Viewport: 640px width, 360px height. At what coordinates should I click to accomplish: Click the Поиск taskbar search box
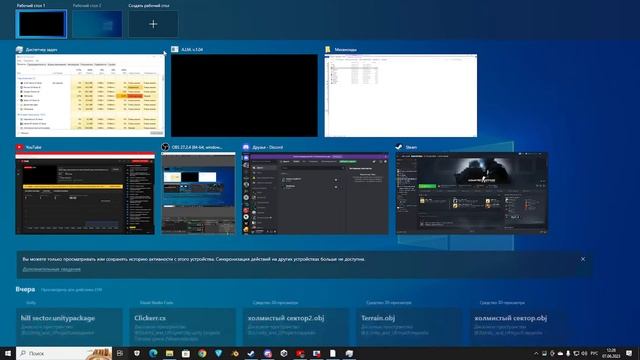(x=64, y=353)
